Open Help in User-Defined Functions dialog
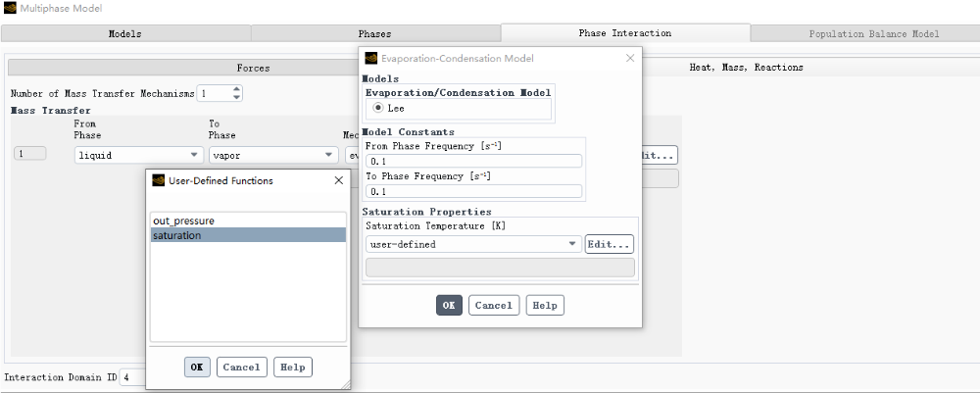The height and width of the screenshot is (393, 980). (292, 367)
